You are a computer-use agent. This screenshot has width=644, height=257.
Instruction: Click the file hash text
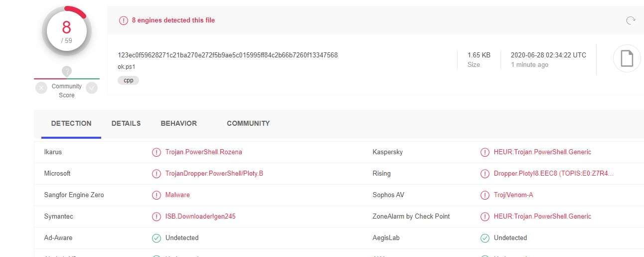(228, 55)
